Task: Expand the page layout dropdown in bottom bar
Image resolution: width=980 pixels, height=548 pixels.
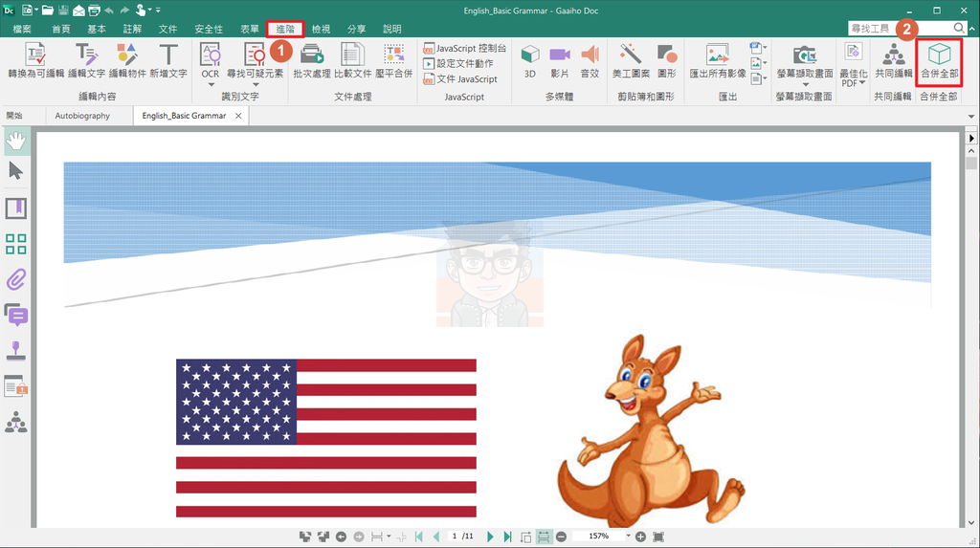Action: click(x=389, y=537)
